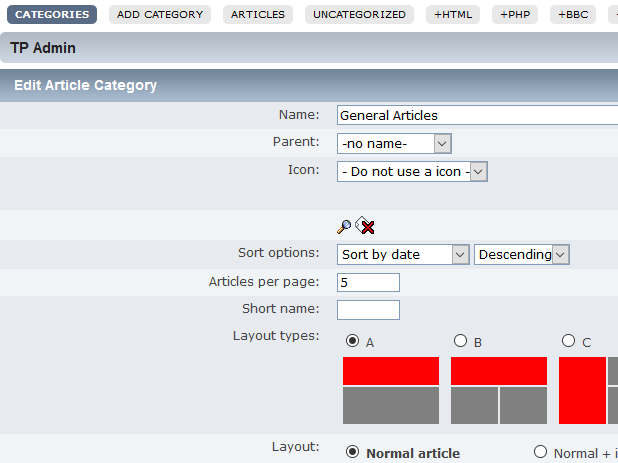
Task: Click the +HTML button
Action: (x=453, y=15)
